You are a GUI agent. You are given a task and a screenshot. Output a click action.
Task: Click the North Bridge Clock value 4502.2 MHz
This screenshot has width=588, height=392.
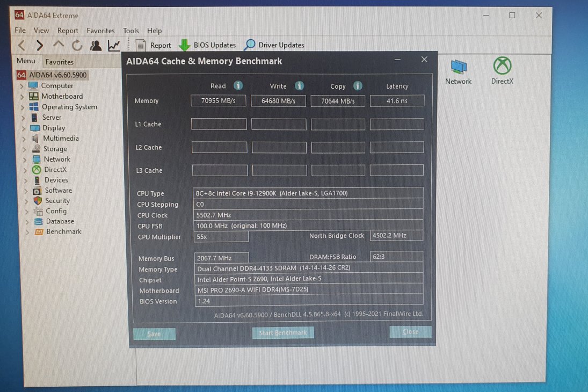[x=396, y=236]
